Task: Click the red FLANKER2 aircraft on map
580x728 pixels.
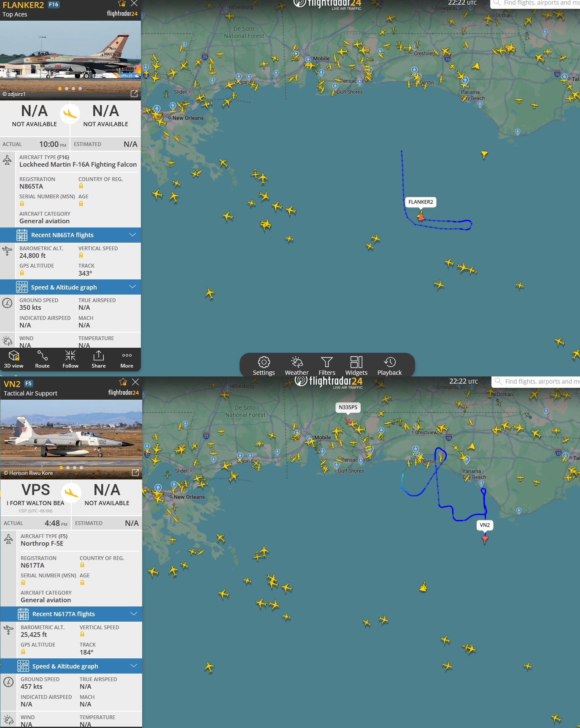Action: pyautogui.click(x=421, y=217)
